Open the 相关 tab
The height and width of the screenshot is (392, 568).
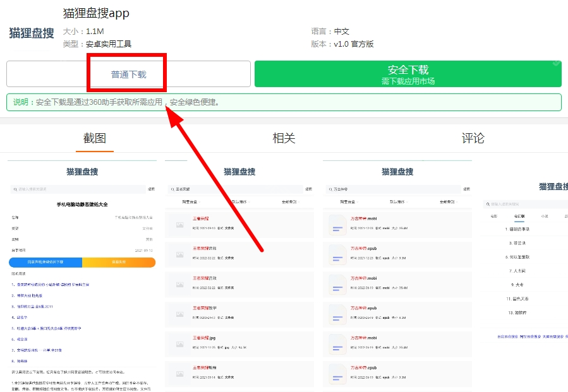(x=284, y=138)
